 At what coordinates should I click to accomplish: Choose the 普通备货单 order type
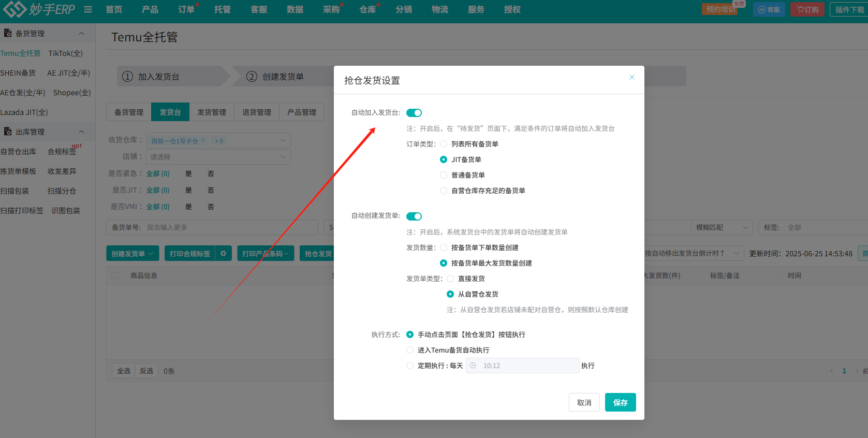pos(444,175)
